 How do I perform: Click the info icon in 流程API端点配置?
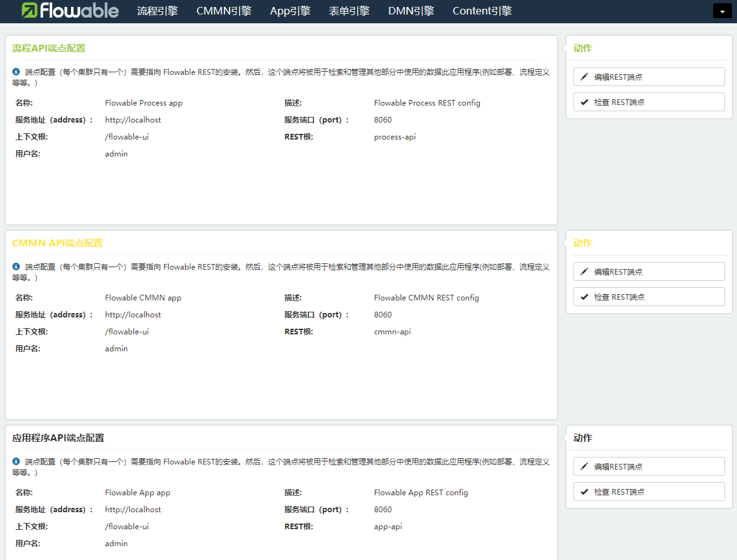16,72
